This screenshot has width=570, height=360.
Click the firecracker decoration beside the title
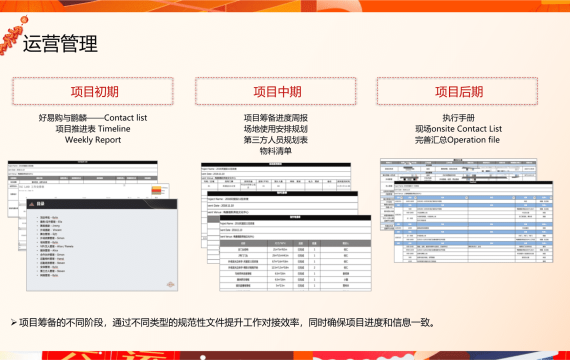[13, 36]
